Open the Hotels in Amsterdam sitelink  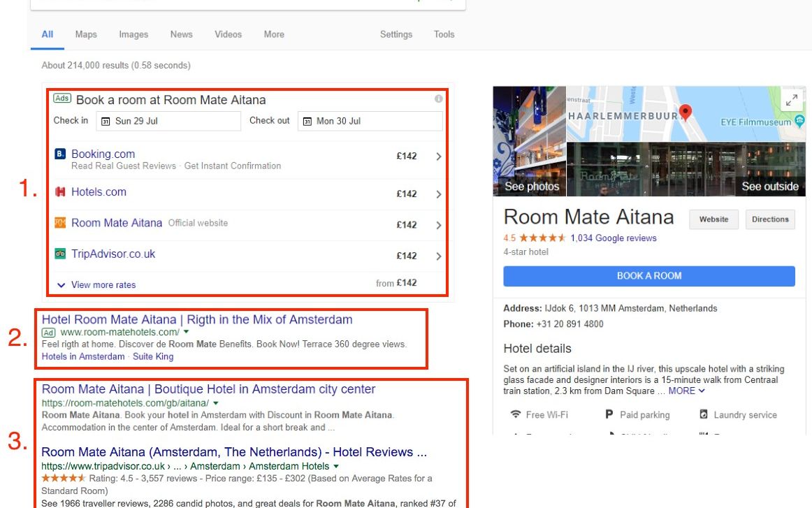click(83, 356)
